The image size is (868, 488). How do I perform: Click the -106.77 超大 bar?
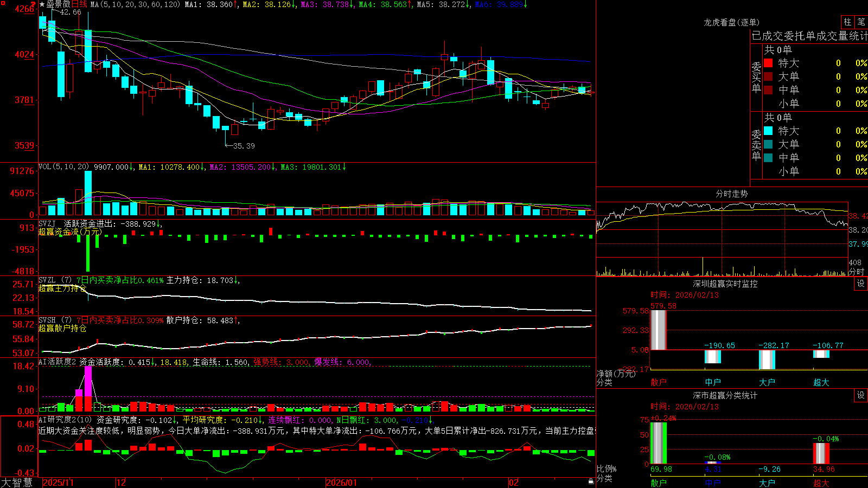click(821, 354)
